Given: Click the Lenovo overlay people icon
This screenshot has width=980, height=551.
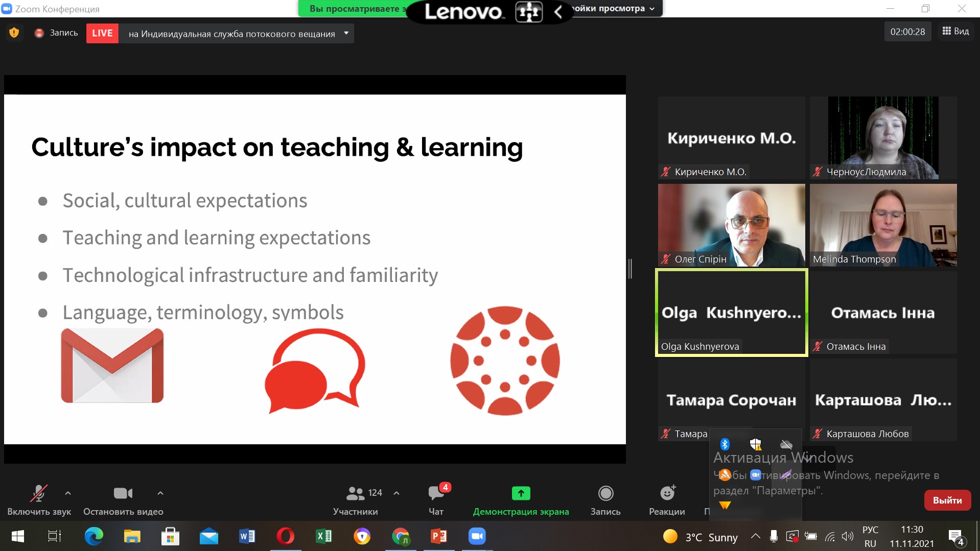Looking at the screenshot, I should pyautogui.click(x=529, y=12).
